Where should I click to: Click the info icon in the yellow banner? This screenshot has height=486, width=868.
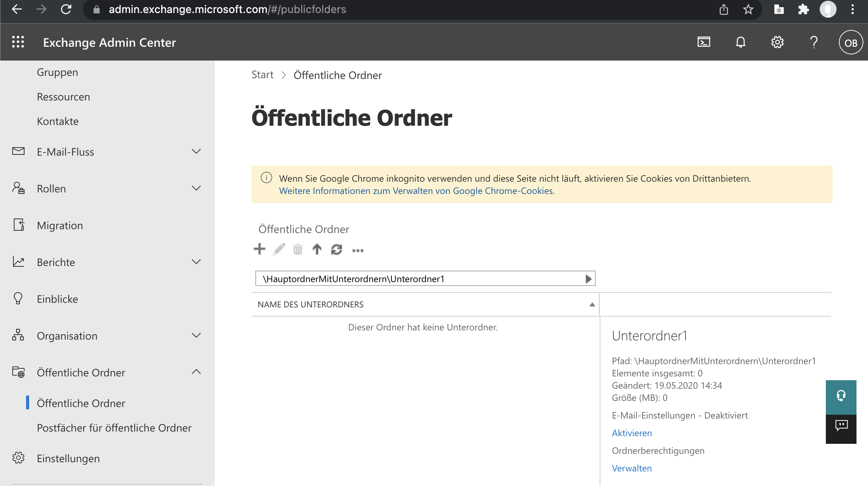click(x=266, y=178)
